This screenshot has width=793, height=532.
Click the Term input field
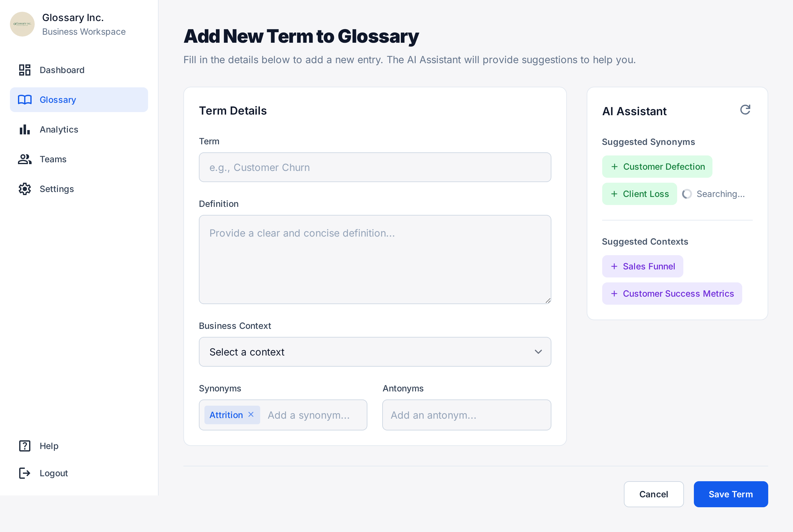[375, 167]
